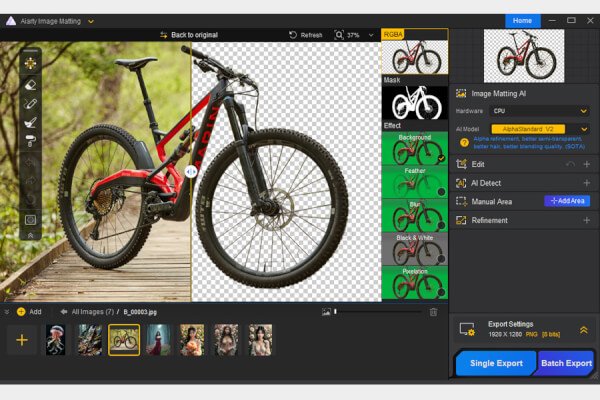Click the Refinement icon
The width and height of the screenshot is (600, 400).
click(x=461, y=220)
